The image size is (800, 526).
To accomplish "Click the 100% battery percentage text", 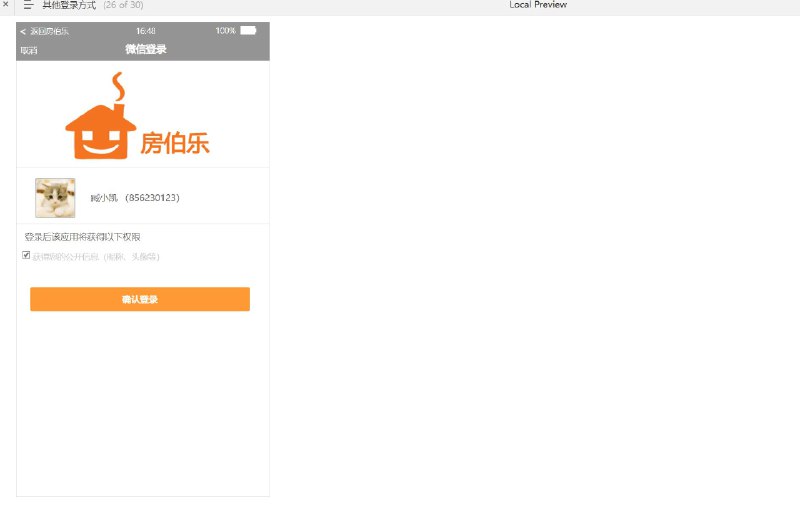I will point(226,31).
